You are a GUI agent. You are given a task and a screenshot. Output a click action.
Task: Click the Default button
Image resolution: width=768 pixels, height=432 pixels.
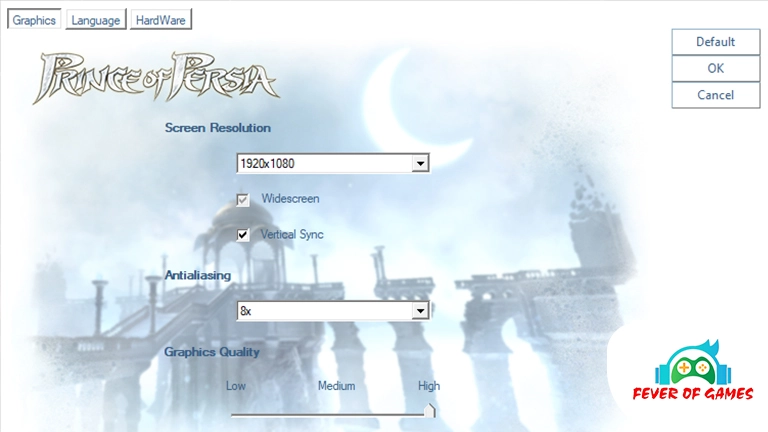(x=716, y=42)
